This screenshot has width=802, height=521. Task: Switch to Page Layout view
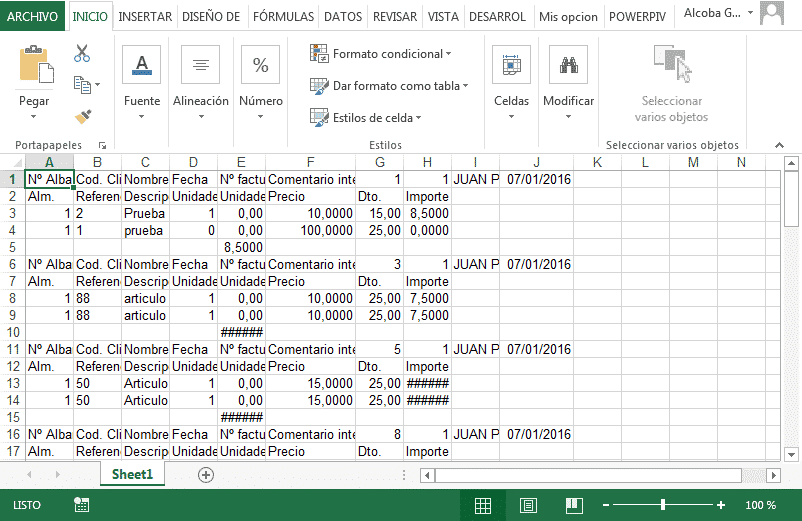coord(528,506)
